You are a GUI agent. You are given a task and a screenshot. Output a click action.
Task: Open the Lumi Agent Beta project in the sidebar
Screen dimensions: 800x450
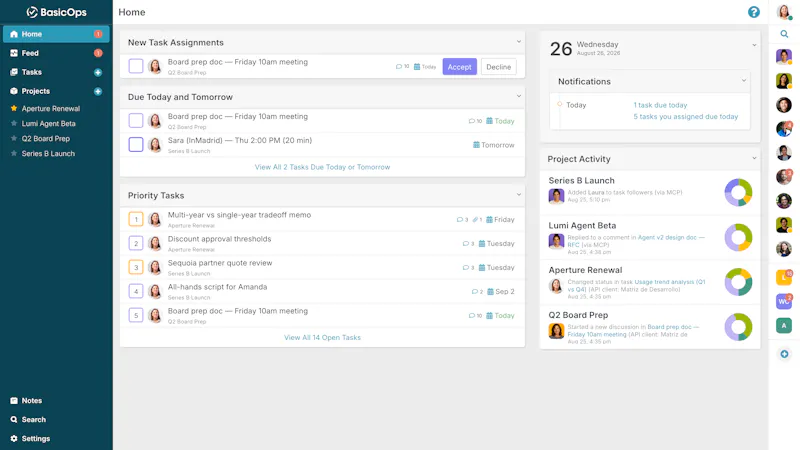(x=48, y=123)
